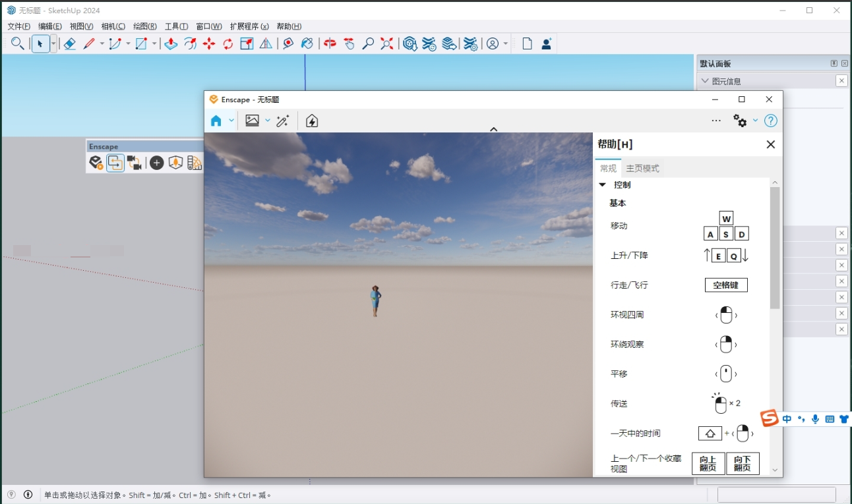Open the dropdown beside the screenshot icon

tap(268, 121)
